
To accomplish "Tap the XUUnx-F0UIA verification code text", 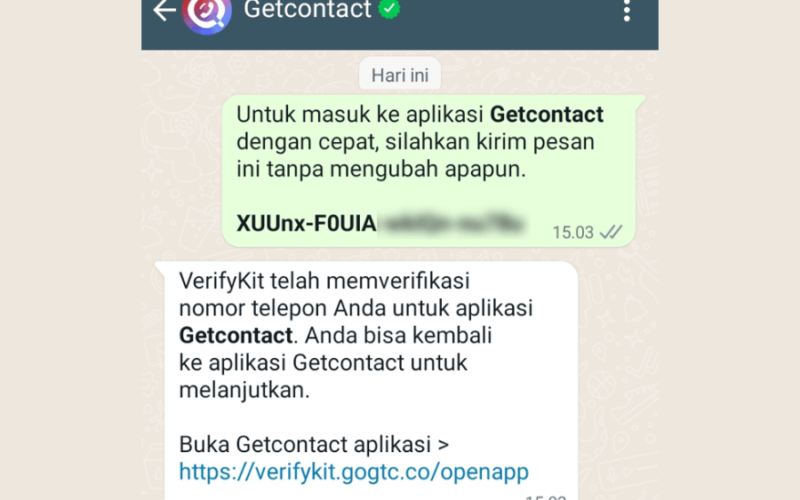I will coord(306,223).
